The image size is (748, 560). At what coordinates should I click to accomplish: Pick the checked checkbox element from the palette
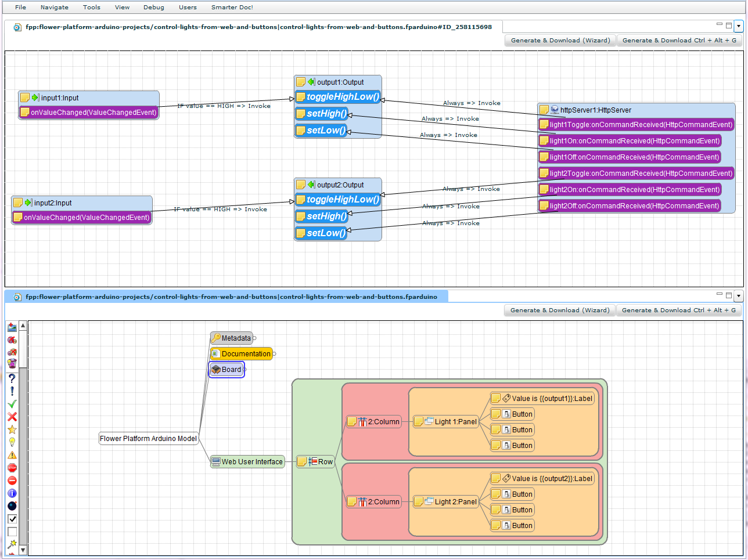12,519
